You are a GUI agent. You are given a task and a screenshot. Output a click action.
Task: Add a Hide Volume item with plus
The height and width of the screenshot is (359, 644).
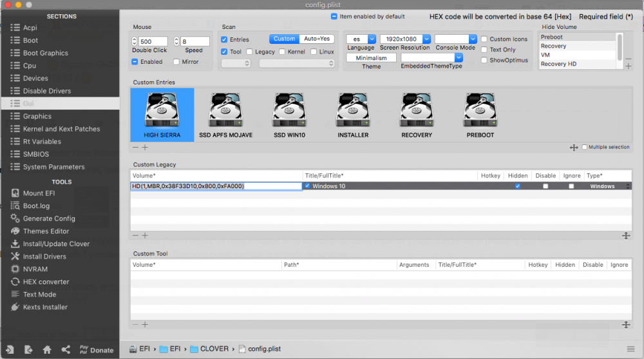(x=629, y=66)
